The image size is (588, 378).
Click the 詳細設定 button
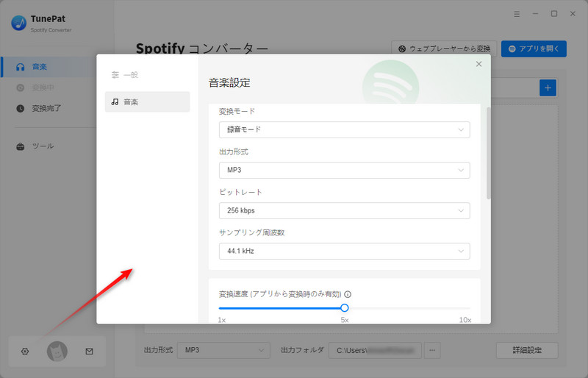pyautogui.click(x=527, y=350)
